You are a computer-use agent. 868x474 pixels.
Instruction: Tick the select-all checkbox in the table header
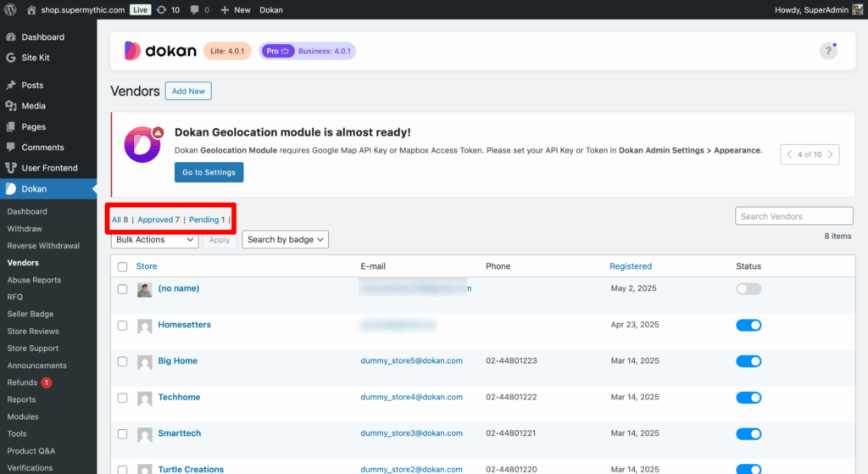(x=122, y=267)
